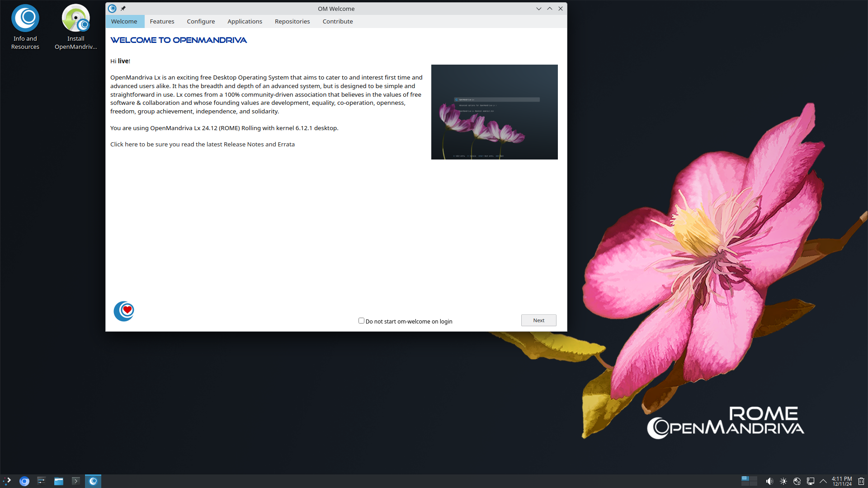The height and width of the screenshot is (488, 868).
Task: Click the Next button
Action: click(538, 320)
